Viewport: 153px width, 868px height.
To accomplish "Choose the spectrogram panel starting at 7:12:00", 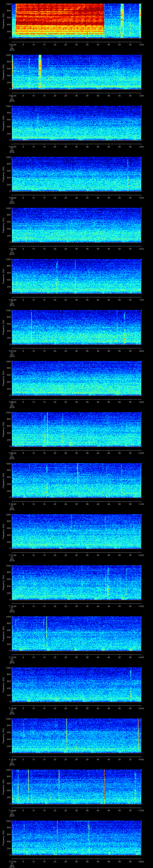I will (x=77, y=582).
